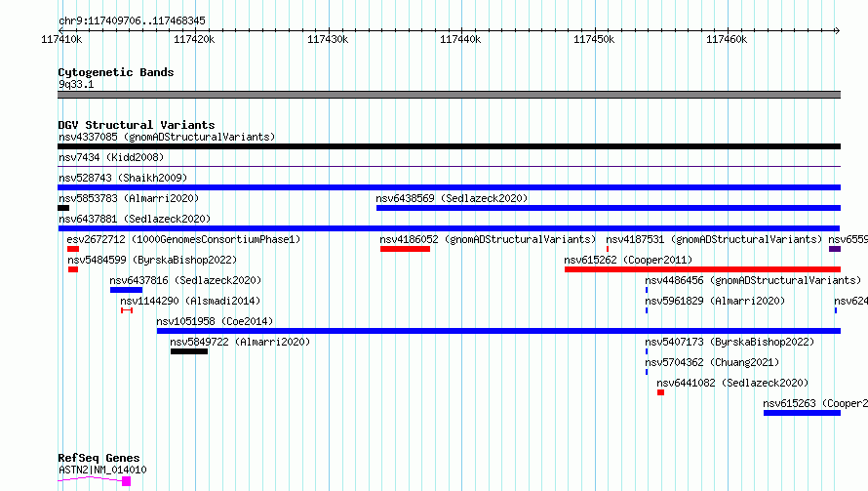Open nsv6437881 (Sedlazeck2020) variant label
Viewport: 868px width, 491px height.
135,219
